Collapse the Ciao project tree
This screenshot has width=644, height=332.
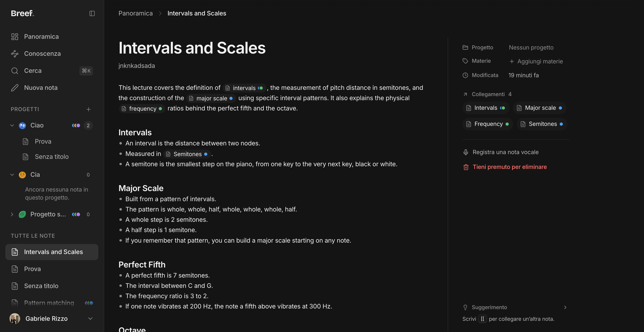[12, 125]
